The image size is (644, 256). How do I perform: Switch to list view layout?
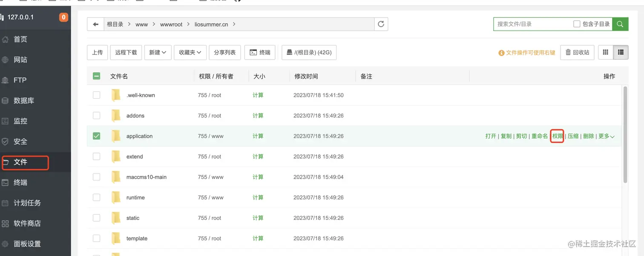point(621,52)
